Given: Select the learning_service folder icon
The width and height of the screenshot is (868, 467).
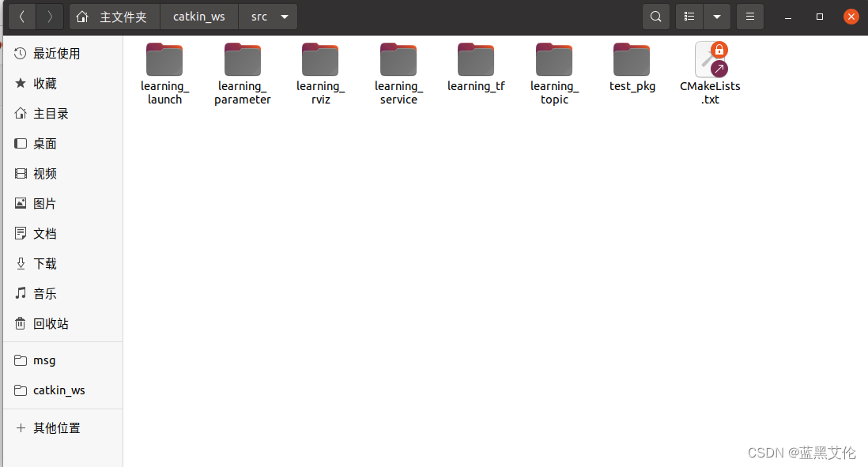Looking at the screenshot, I should [x=398, y=59].
